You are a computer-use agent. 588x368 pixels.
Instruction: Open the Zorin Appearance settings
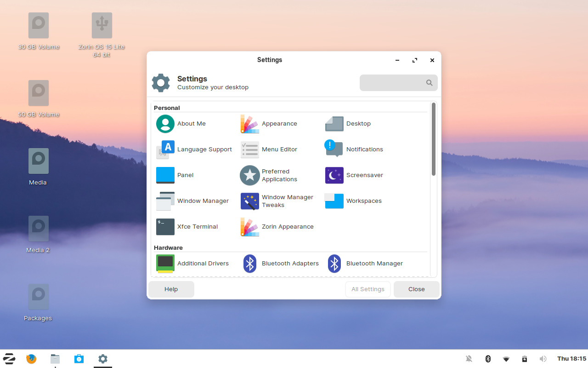[x=288, y=227]
